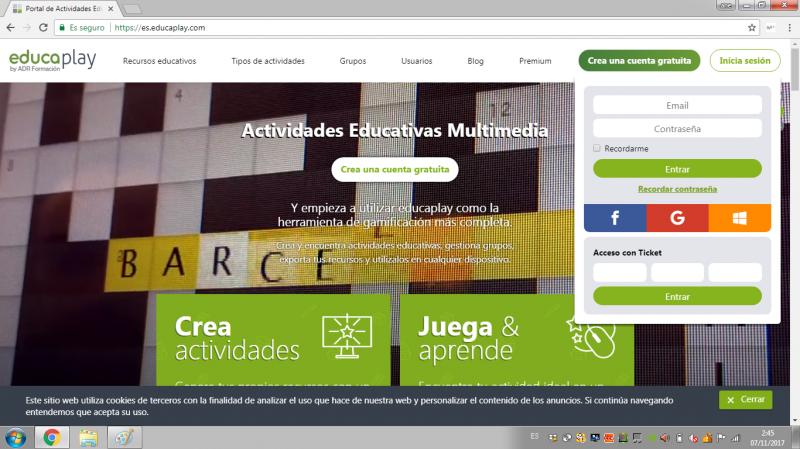This screenshot has height=449, width=800.
Task: Click the second ticket code field
Action: tap(677, 272)
